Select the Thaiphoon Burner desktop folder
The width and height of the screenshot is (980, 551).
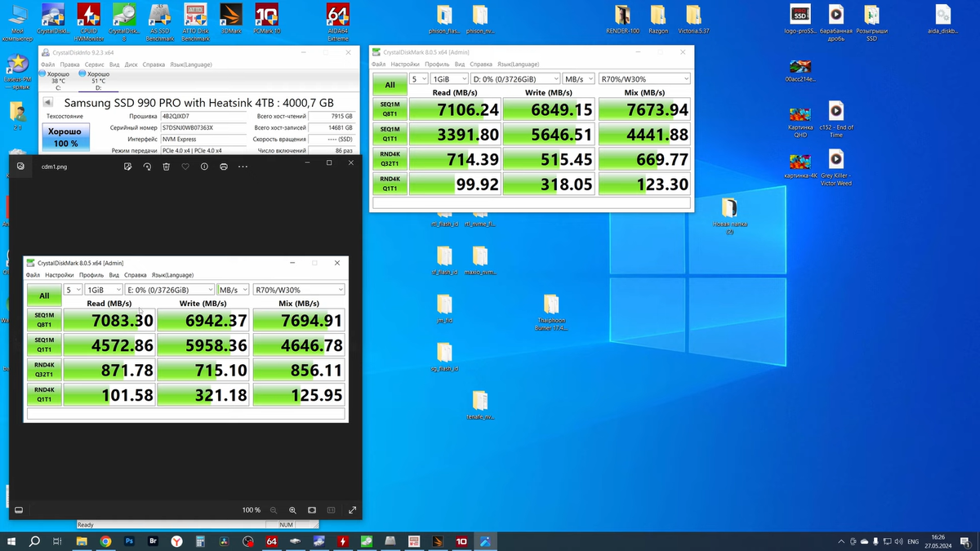[x=551, y=312]
